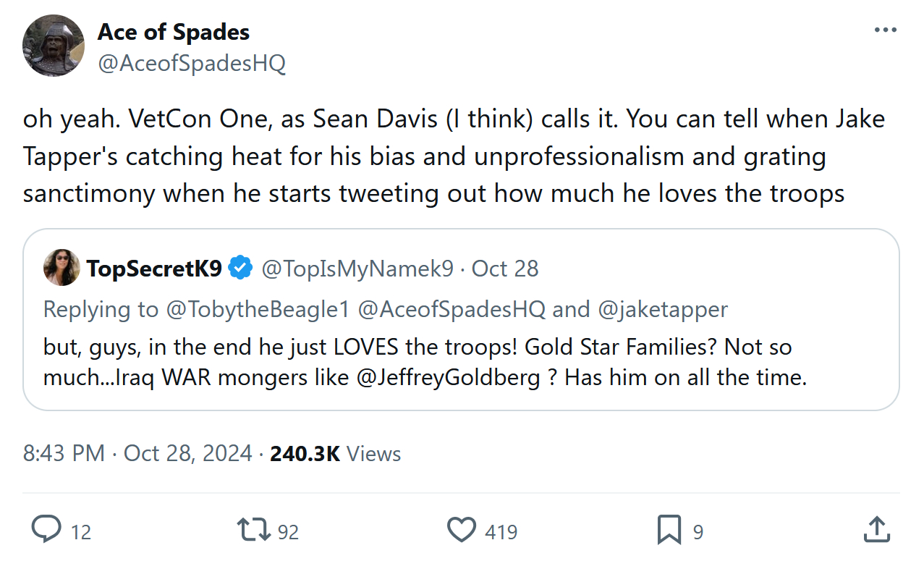The image size is (924, 561).
Task: Click the share upload icon
Action: tap(876, 530)
